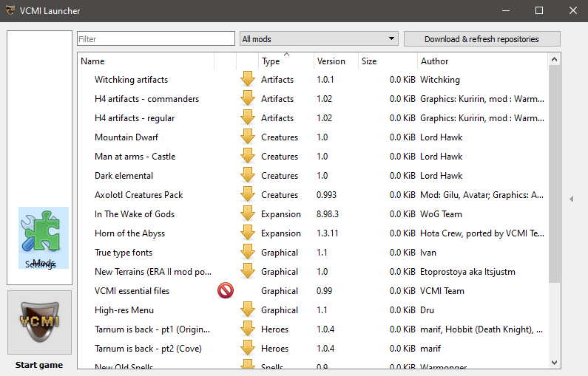This screenshot has width=588, height=376.
Task: Click the VCMI shield Start game icon
Action: (39, 322)
